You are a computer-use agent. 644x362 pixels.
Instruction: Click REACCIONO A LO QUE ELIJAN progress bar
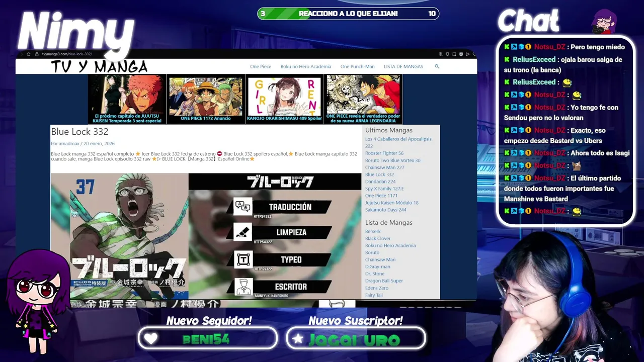[348, 14]
